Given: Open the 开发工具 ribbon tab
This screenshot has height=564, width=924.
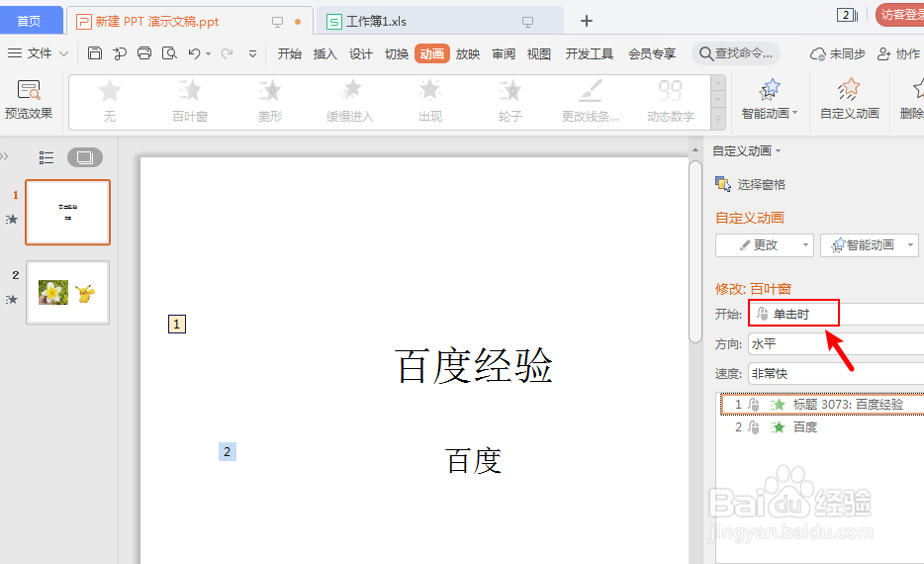Looking at the screenshot, I should click(x=590, y=54).
